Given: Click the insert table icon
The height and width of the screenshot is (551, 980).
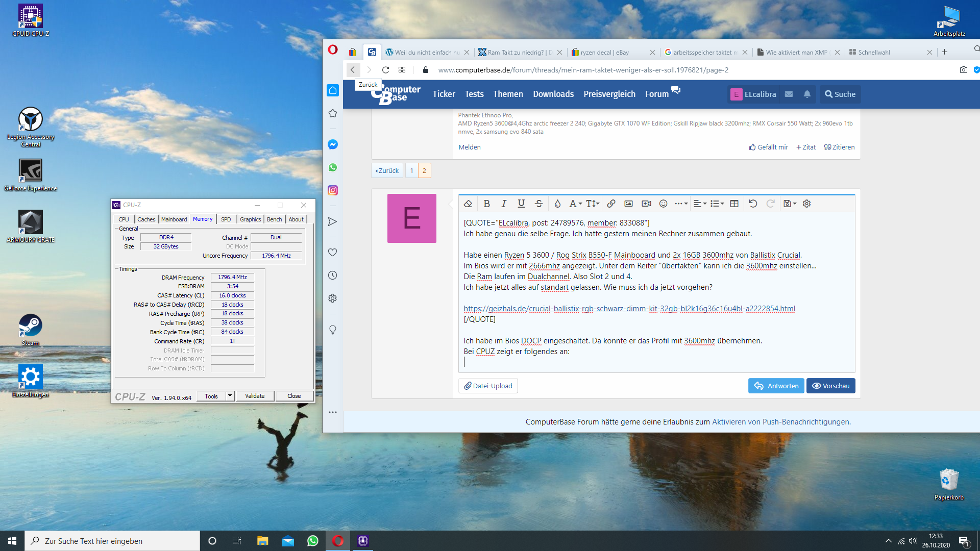Looking at the screenshot, I should coord(734,204).
